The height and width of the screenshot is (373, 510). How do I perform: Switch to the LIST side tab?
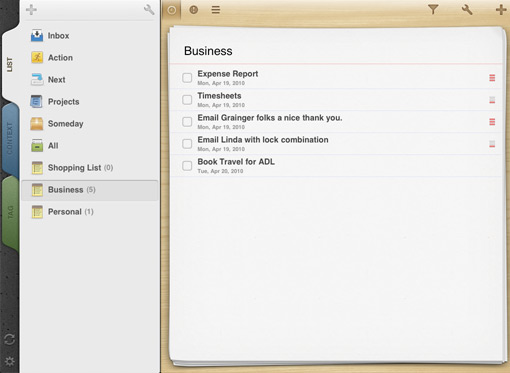coord(10,64)
